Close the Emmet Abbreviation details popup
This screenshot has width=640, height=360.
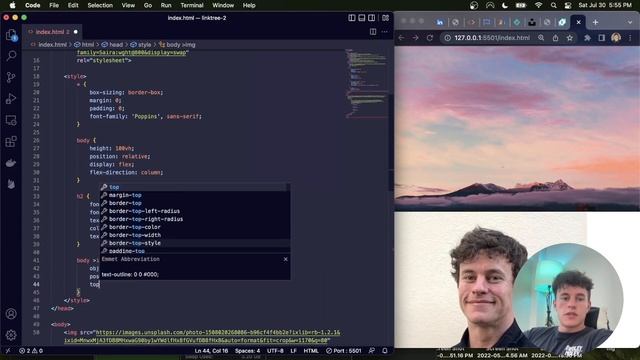(286, 259)
